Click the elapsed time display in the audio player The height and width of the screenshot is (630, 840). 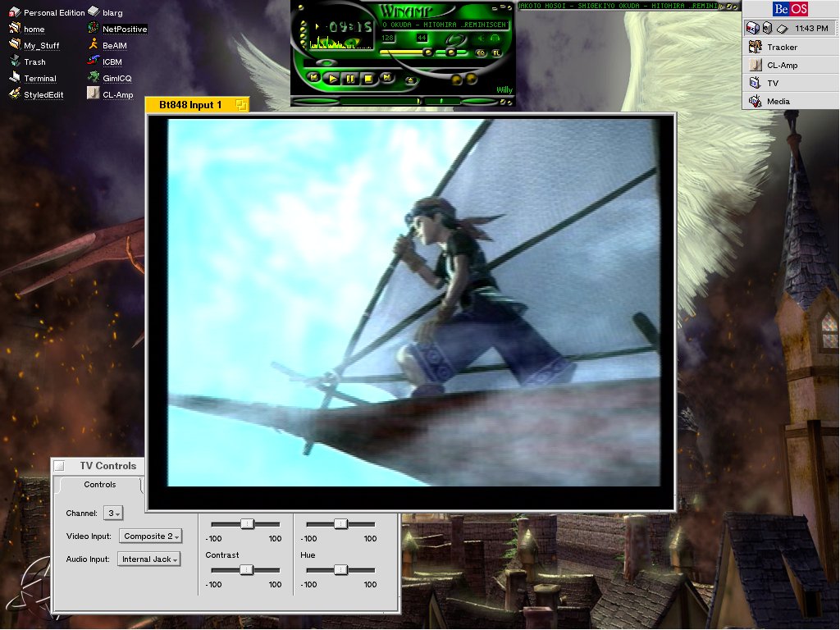(350, 27)
